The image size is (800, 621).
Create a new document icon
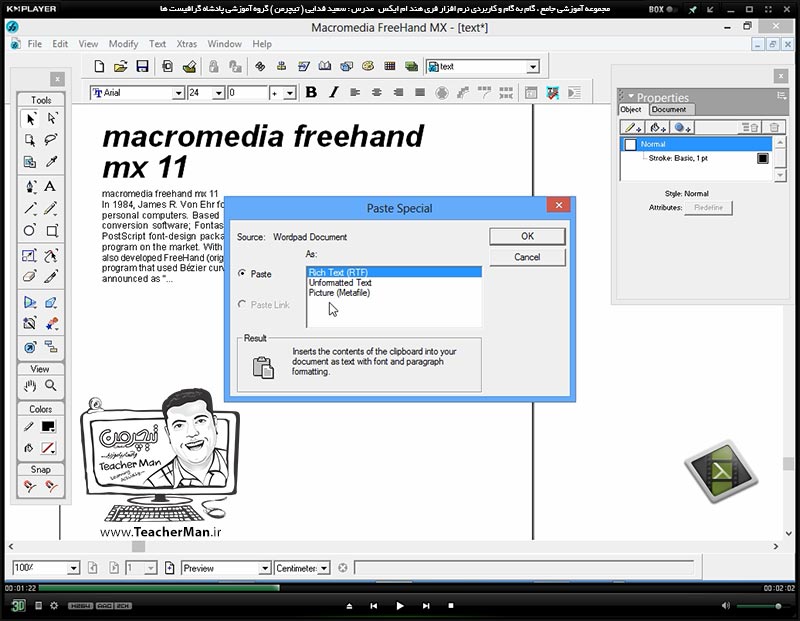point(99,66)
